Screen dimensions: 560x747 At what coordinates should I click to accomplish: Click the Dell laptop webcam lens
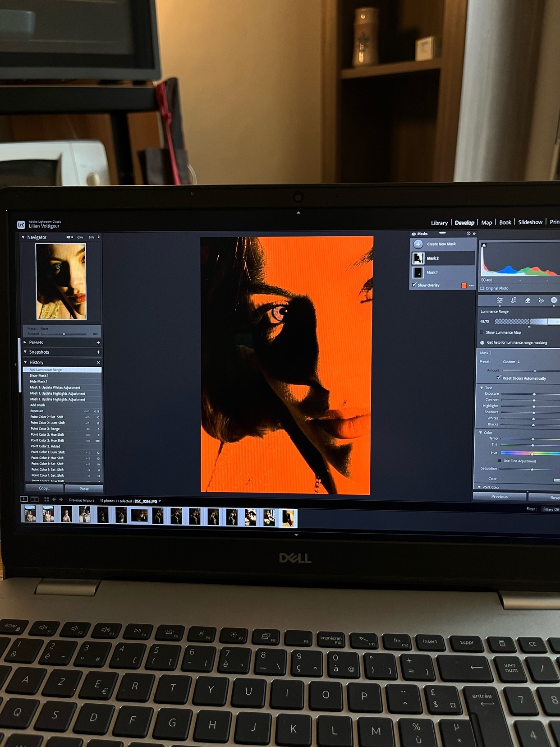(298, 197)
